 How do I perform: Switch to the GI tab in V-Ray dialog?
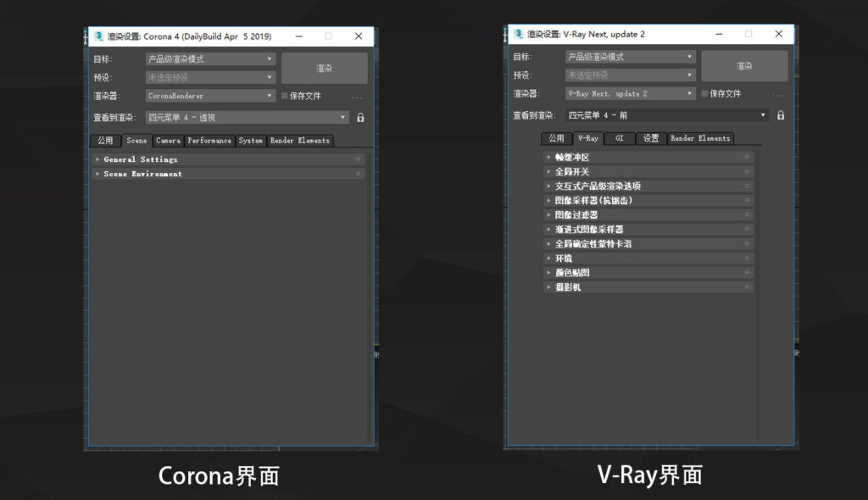pyautogui.click(x=620, y=138)
